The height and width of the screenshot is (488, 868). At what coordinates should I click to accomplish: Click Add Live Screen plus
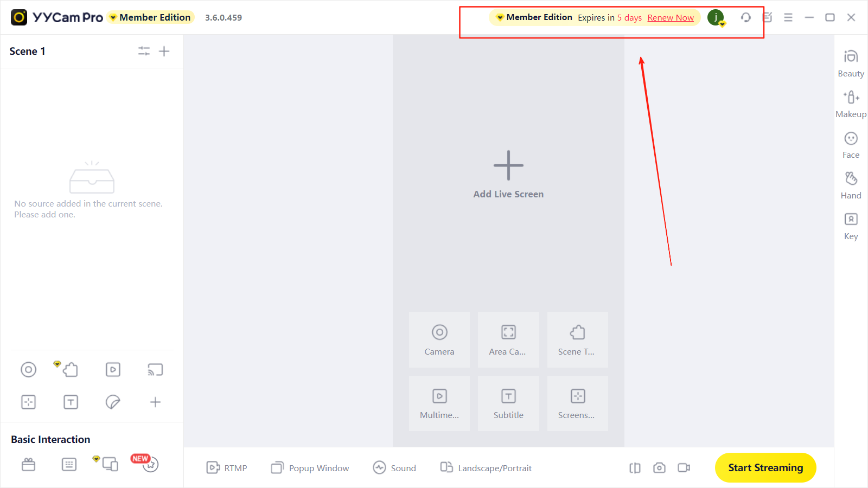click(x=508, y=165)
